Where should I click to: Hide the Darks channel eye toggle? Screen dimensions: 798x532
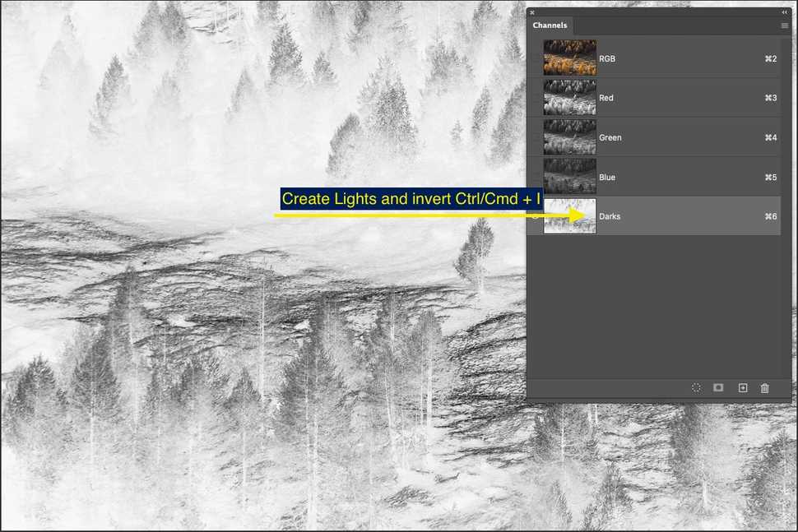pyautogui.click(x=536, y=216)
